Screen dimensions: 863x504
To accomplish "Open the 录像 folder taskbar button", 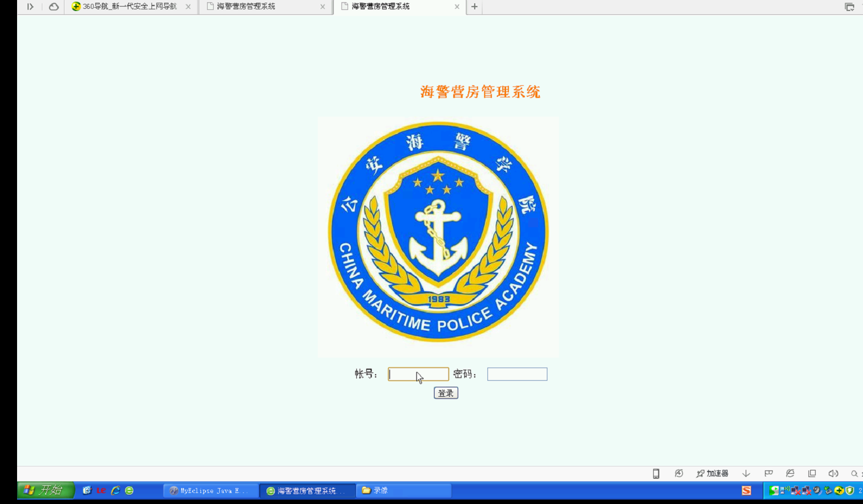I will point(404,490).
